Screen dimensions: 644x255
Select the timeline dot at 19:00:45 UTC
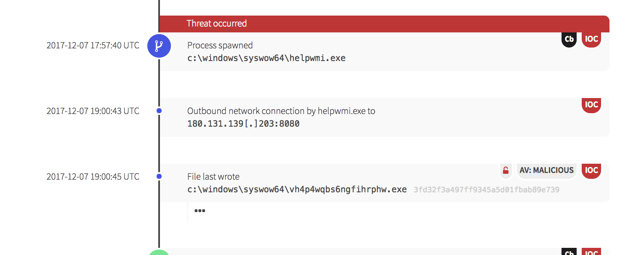(159, 176)
